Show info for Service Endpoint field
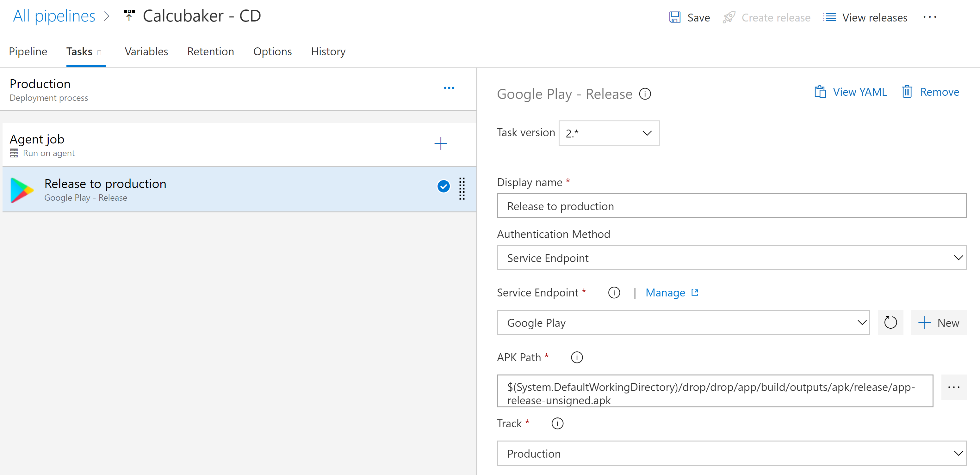Image resolution: width=980 pixels, height=475 pixels. [x=614, y=293]
